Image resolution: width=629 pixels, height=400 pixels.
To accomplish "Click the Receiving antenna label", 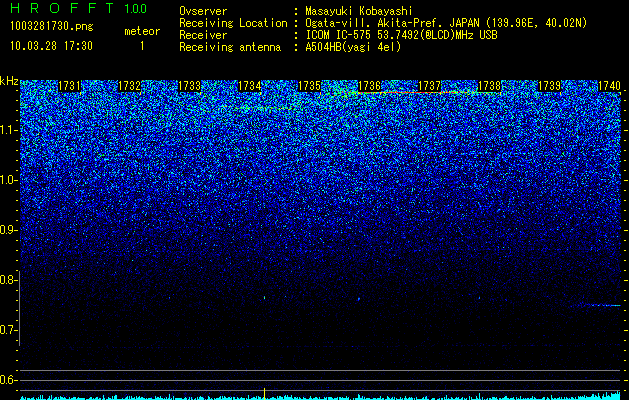I will 230,47.
